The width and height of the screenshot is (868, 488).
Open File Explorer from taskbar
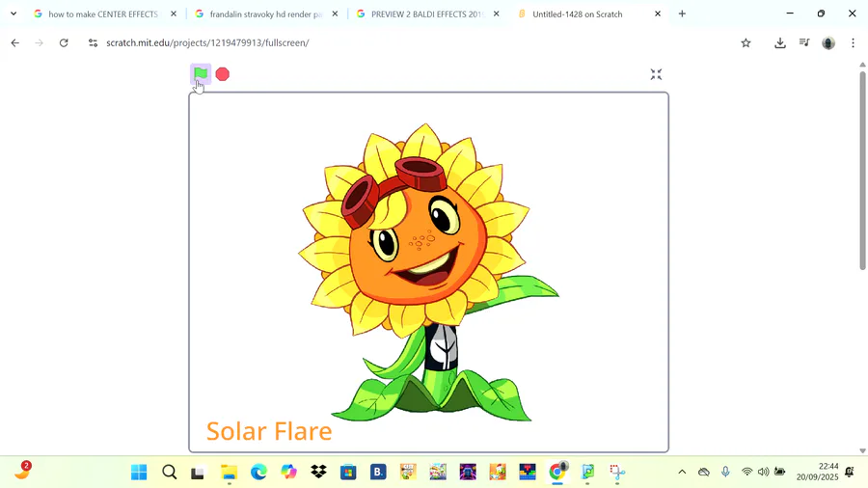point(230,472)
